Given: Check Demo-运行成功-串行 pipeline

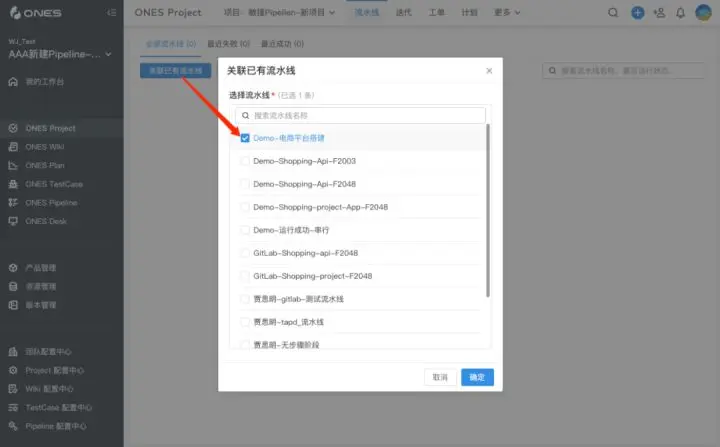Looking at the screenshot, I should (245, 230).
